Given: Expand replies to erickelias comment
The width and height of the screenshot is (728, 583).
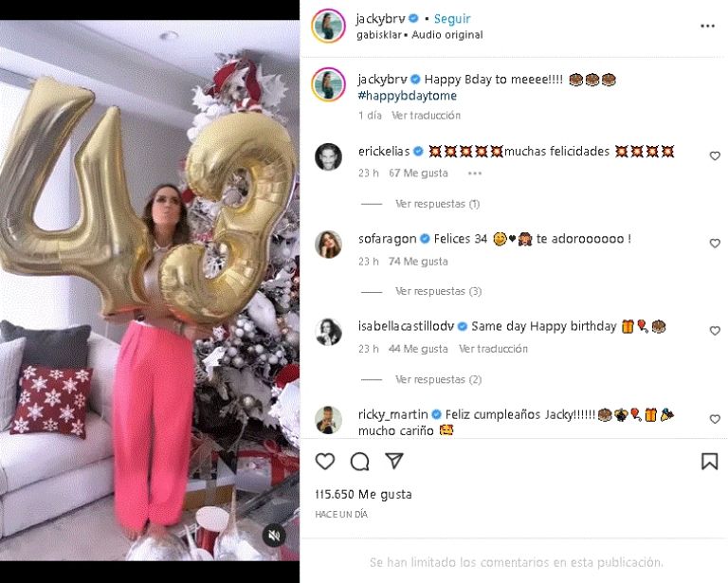Looking at the screenshot, I should 437,204.
